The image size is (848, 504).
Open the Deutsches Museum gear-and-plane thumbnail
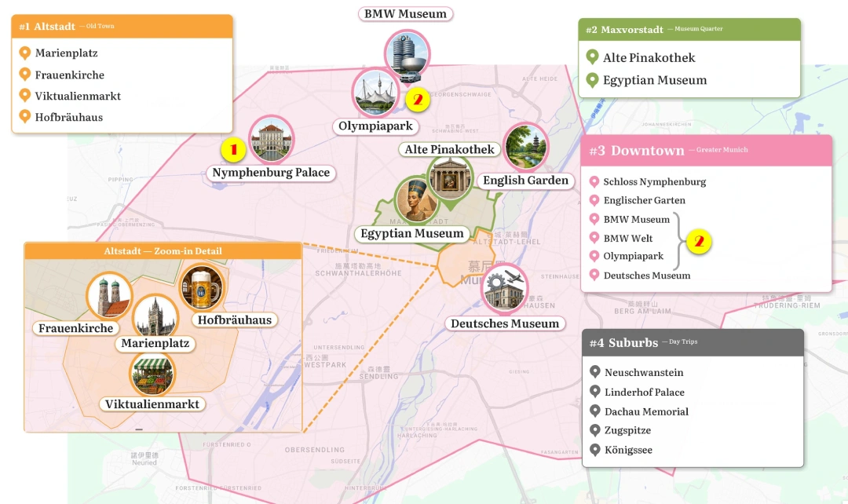pos(505,290)
